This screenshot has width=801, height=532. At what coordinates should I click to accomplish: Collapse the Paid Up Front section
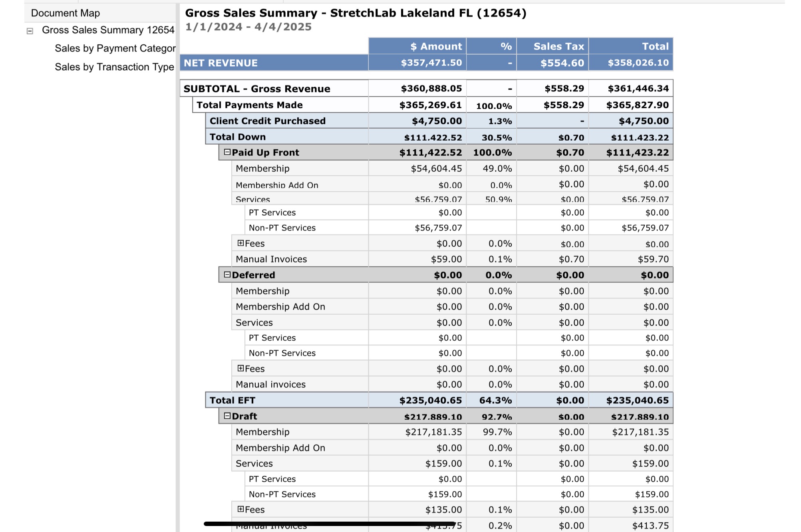227,152
